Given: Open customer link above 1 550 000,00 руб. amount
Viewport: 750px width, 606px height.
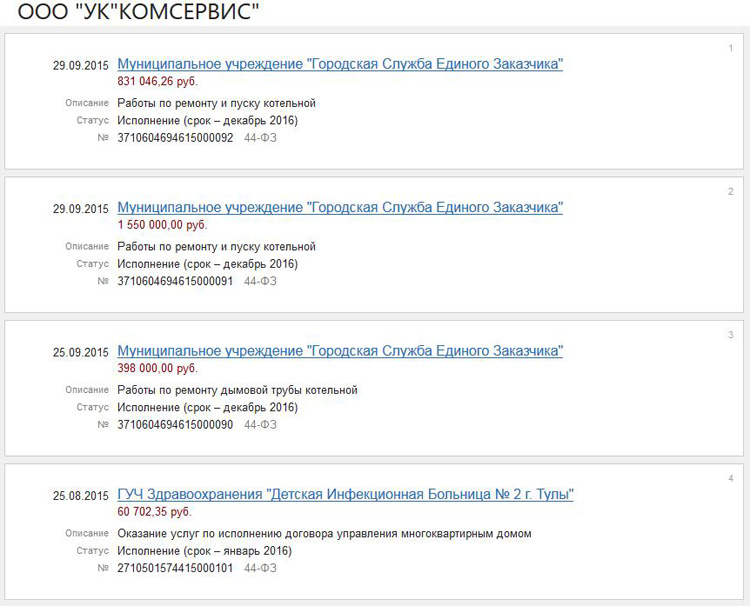Looking at the screenshot, I should (340, 207).
